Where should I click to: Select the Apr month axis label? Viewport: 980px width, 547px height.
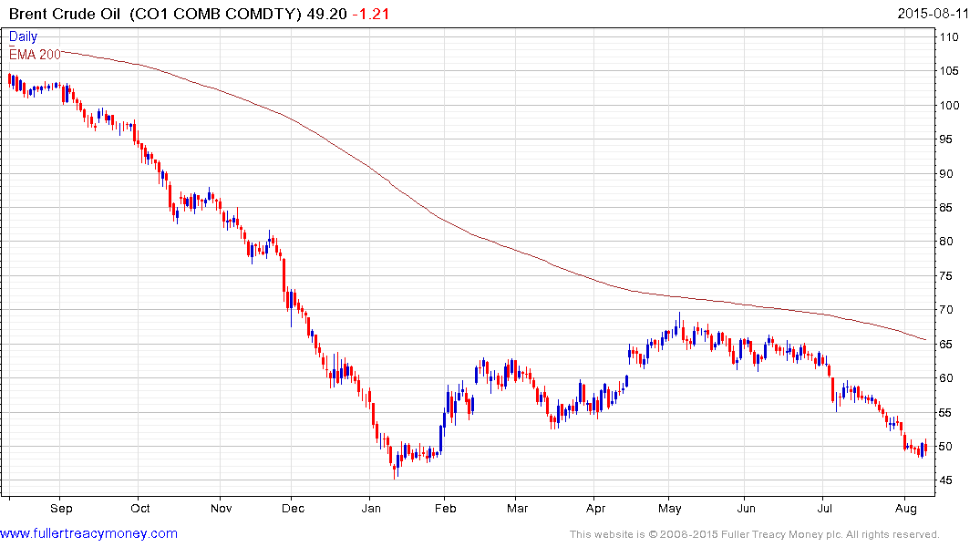[595, 508]
